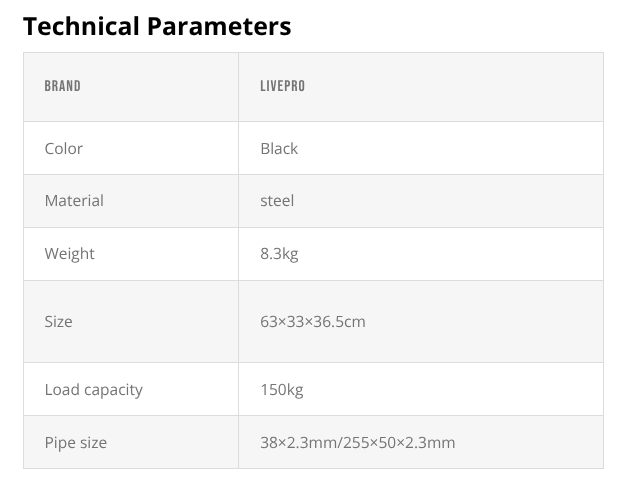Click the word "Parameters" in the heading

219,26
